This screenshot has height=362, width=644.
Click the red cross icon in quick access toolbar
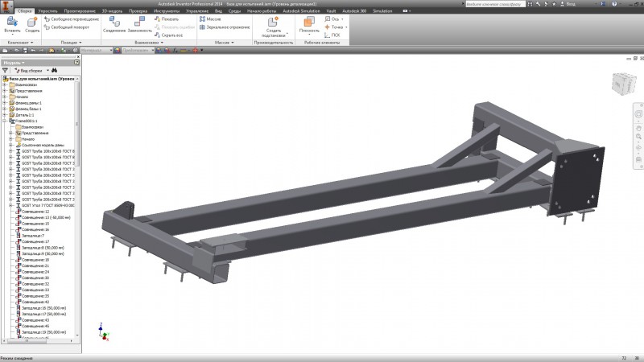(195, 50)
